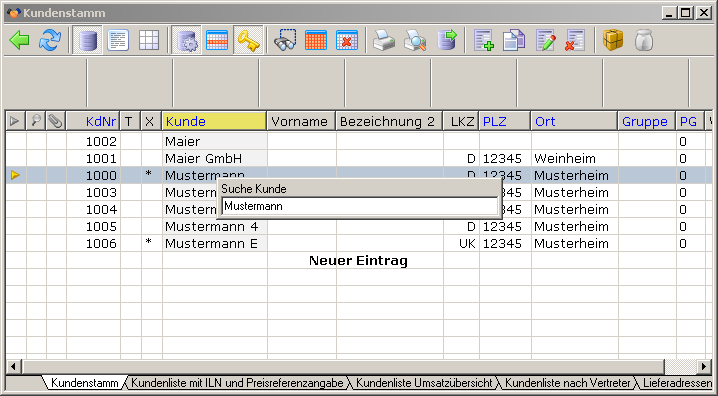Sort by Kunde column header
The height and width of the screenshot is (396, 718).
[214, 121]
